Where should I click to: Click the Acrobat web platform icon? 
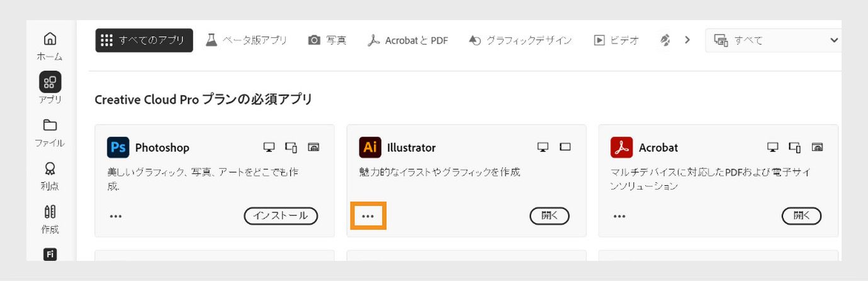tap(817, 147)
